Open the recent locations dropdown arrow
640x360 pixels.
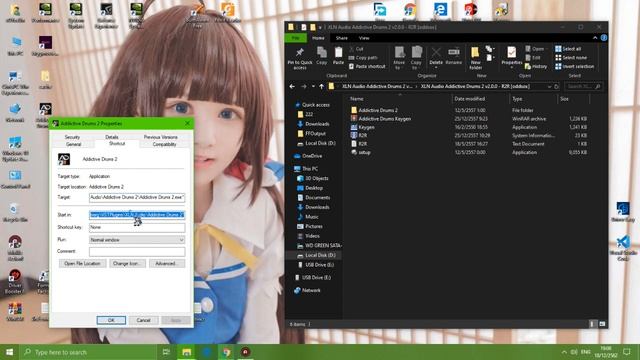(x=313, y=87)
